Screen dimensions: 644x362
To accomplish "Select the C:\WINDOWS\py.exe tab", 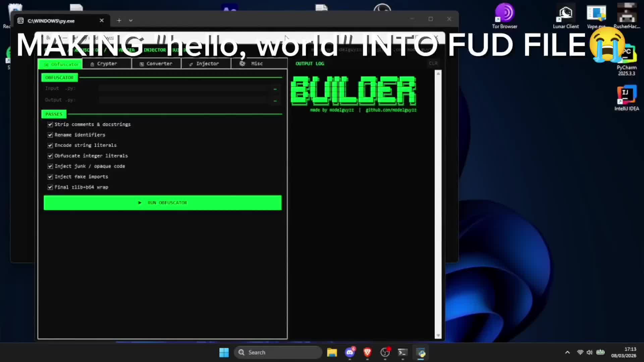I will tap(61, 21).
